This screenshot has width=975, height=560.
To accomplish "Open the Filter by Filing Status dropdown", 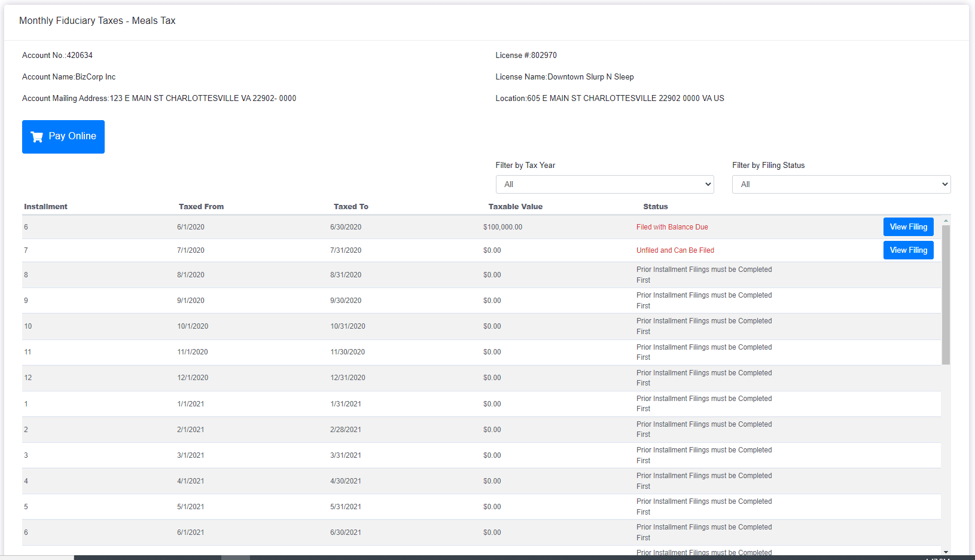I will pyautogui.click(x=841, y=184).
